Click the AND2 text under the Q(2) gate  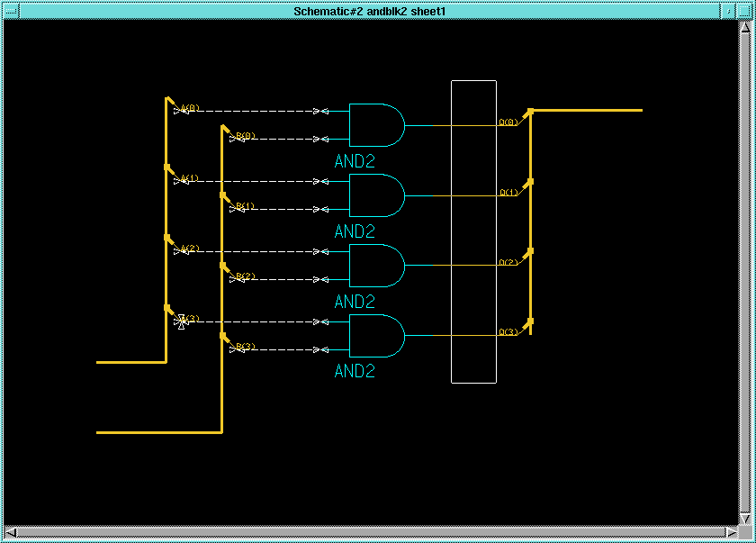point(355,302)
